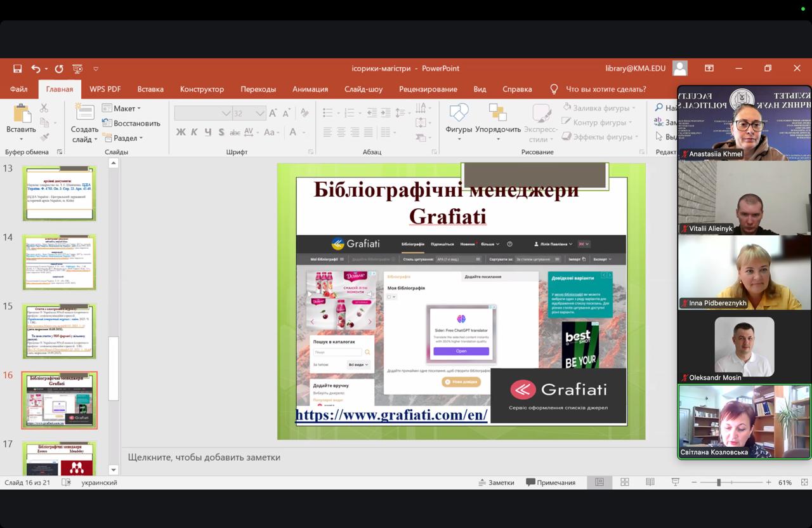This screenshot has width=812, height=528.
Task: Open the Слайд-шоу tab
Action: pos(363,89)
